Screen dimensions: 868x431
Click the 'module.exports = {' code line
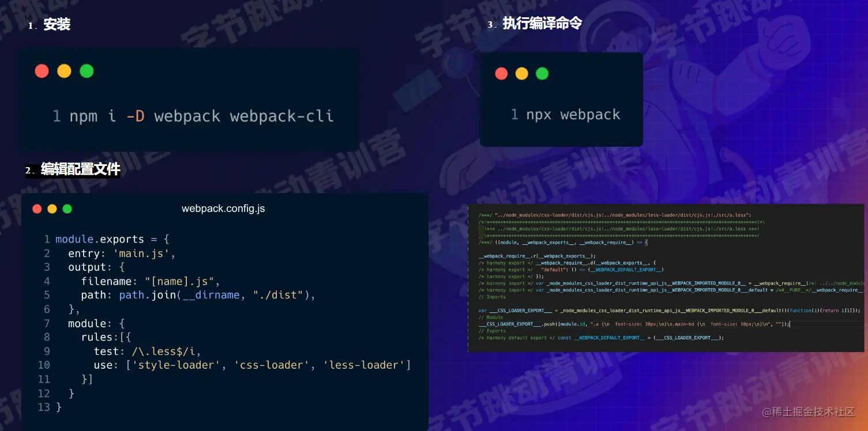click(x=112, y=239)
